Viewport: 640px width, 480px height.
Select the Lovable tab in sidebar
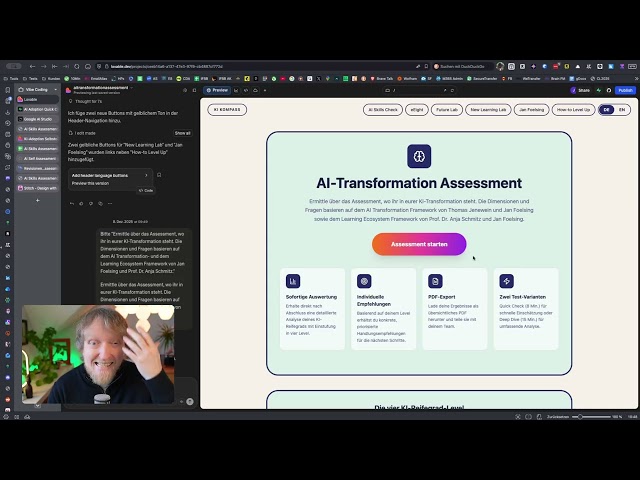[x=38, y=99]
